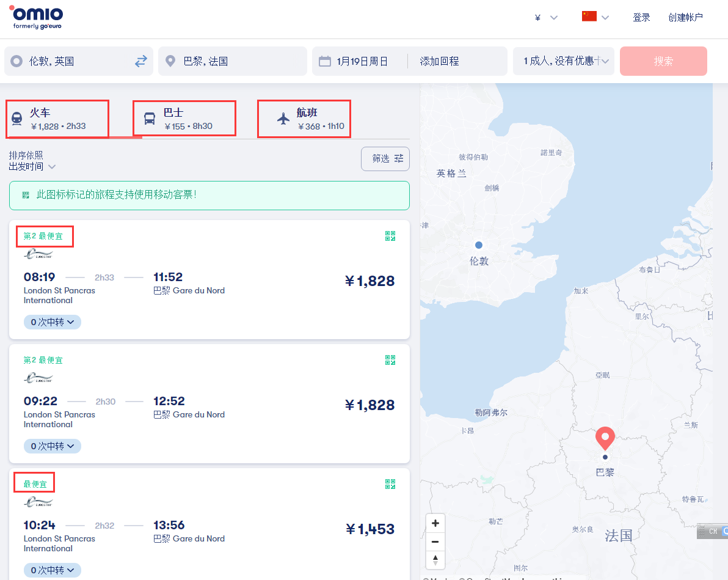Image resolution: width=728 pixels, height=580 pixels.
Task: Switch to the 航班 flights tab
Action: click(x=304, y=119)
